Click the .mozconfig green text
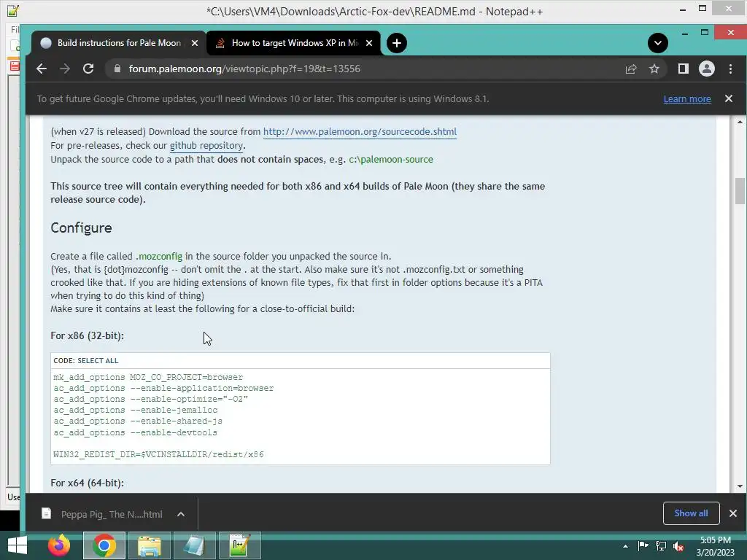The image size is (747, 560). coord(159,256)
